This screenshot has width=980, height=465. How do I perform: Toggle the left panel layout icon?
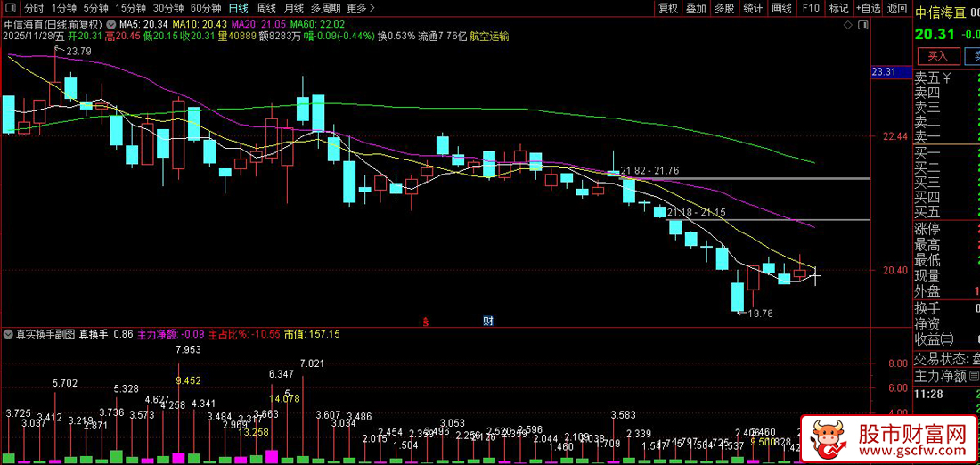(x=10, y=8)
